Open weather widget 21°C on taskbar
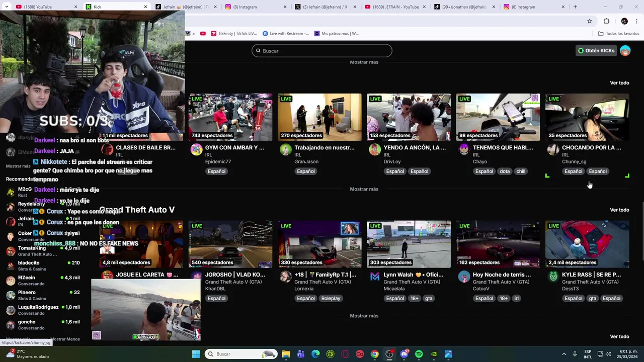Screen dimensions: 644x362 tap(28, 354)
